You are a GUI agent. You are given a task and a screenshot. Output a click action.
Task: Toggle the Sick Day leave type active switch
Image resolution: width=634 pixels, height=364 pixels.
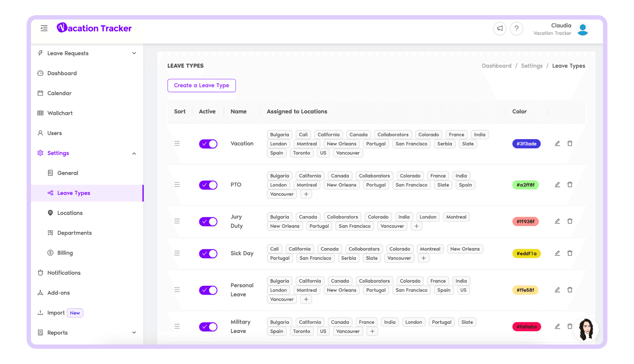coord(208,253)
